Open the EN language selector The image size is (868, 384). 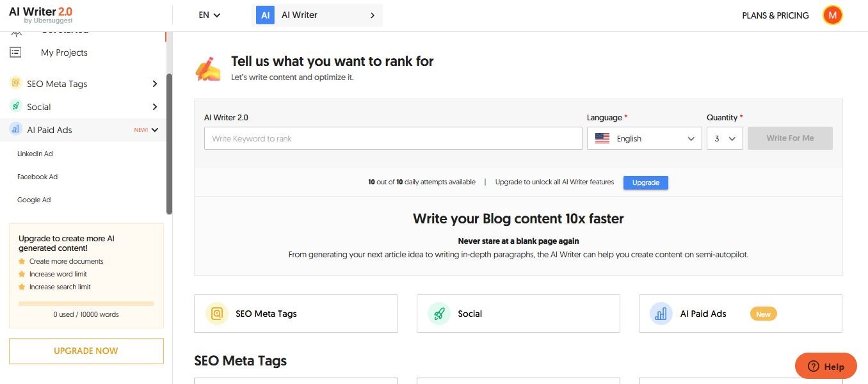tap(209, 15)
